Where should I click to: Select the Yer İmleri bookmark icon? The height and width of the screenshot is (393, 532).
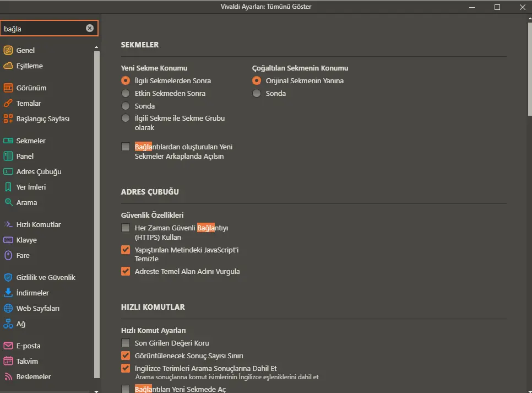click(8, 187)
